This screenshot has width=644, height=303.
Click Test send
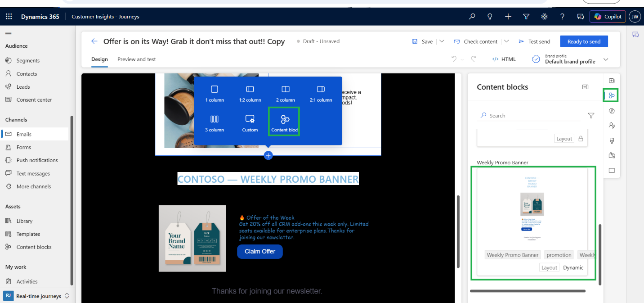[x=534, y=41]
